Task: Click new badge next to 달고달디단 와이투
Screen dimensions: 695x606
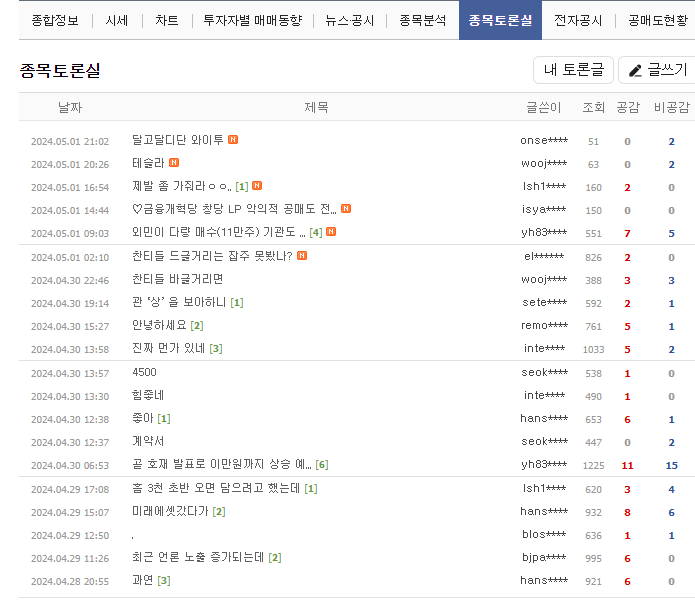Action: tap(233, 140)
